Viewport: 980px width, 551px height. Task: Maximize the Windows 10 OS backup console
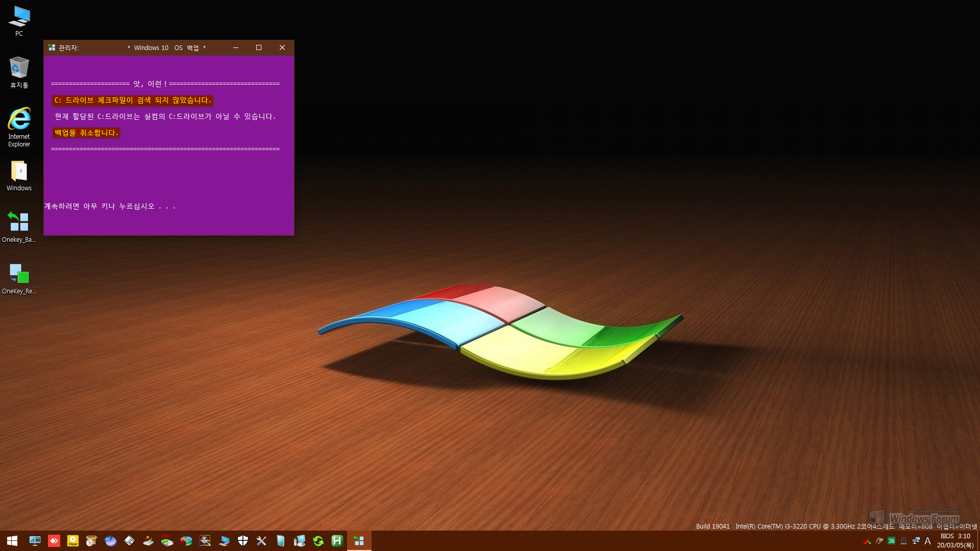pos(259,47)
